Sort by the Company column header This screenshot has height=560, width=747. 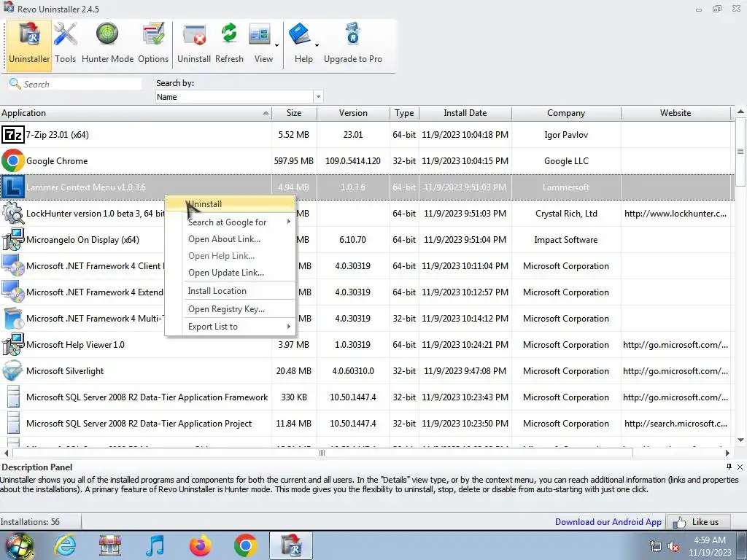click(566, 113)
